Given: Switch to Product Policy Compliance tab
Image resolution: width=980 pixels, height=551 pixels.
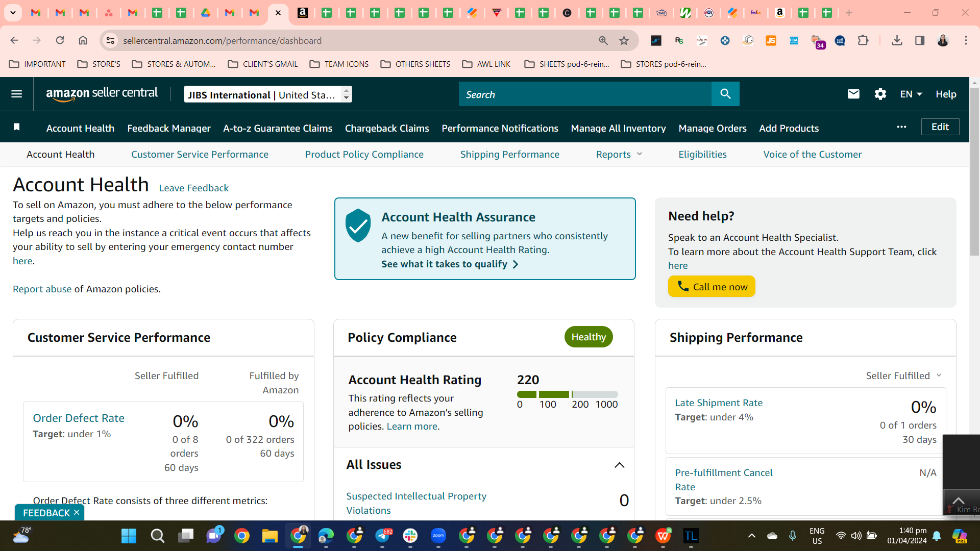Looking at the screenshot, I should (364, 154).
